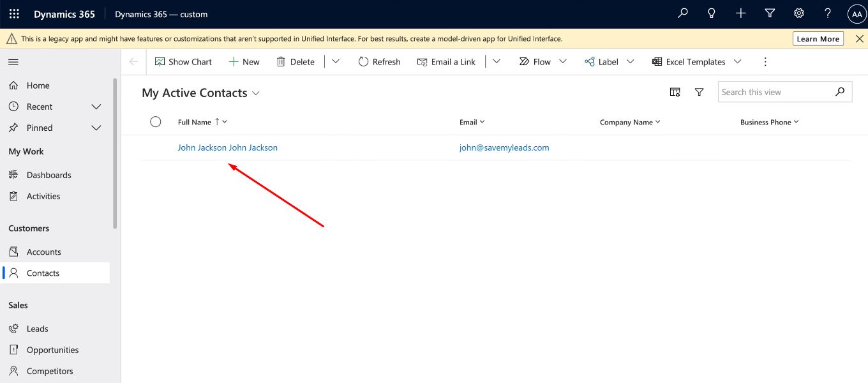Viewport: 868px width, 383px height.
Task: Click the sidebar vertical scrollbar
Action: pyautogui.click(x=115, y=153)
